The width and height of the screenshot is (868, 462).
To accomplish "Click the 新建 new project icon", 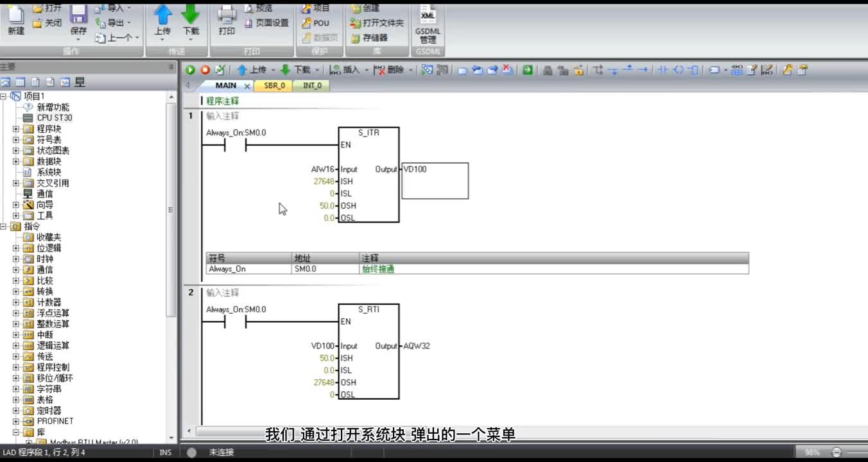I will [x=15, y=19].
